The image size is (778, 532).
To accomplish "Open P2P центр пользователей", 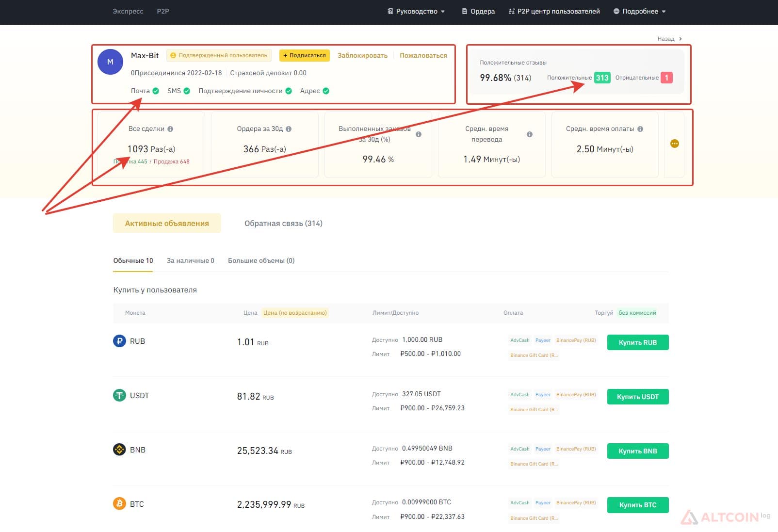I will [x=554, y=11].
